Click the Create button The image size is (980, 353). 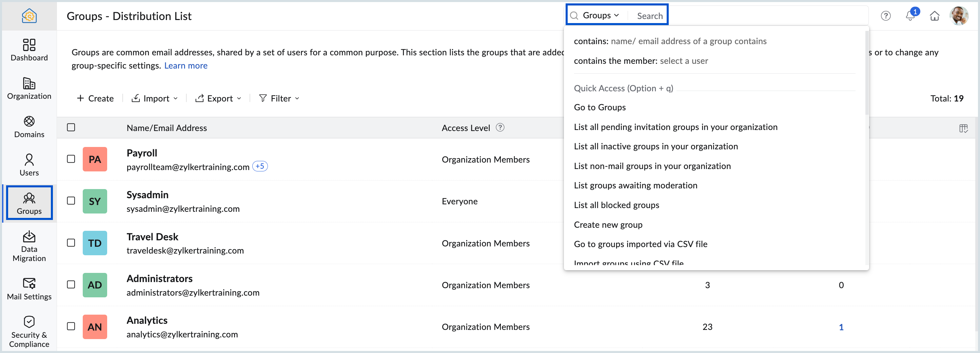[x=96, y=98]
